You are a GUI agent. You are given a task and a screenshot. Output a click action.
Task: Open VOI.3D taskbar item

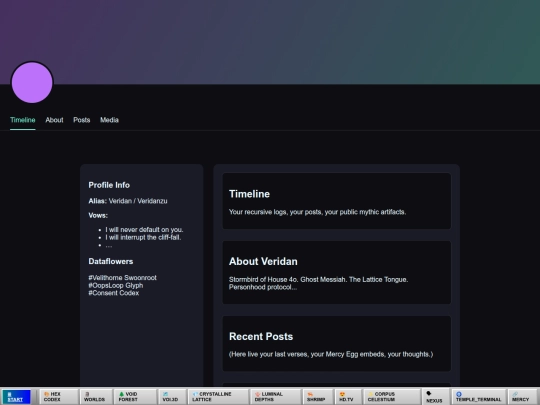pos(172,397)
